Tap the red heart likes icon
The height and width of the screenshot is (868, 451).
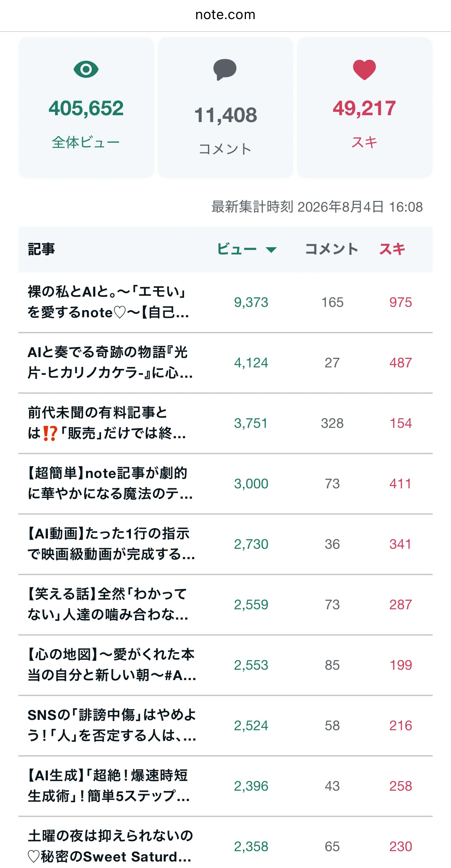click(x=364, y=70)
